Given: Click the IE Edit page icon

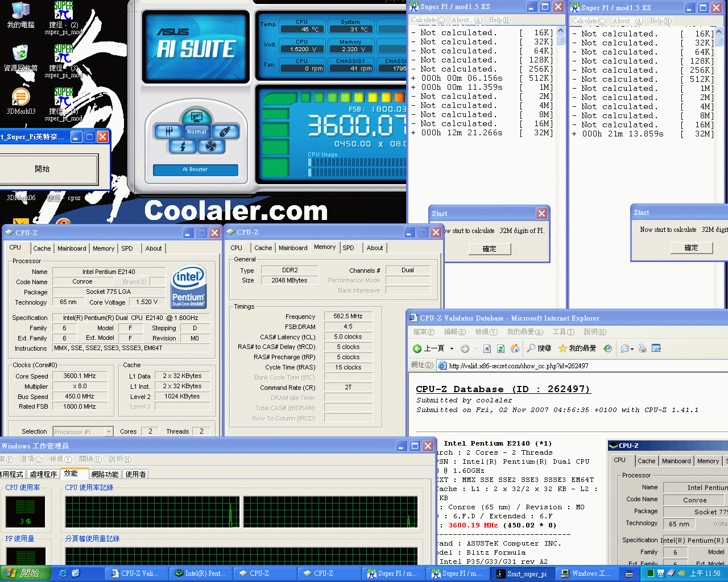Looking at the screenshot, I should pos(656,348).
